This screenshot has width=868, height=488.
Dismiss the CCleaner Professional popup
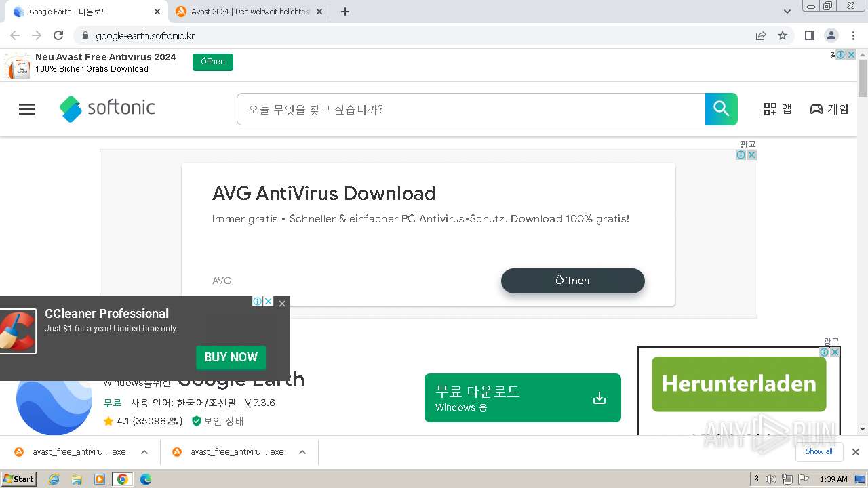tap(282, 304)
